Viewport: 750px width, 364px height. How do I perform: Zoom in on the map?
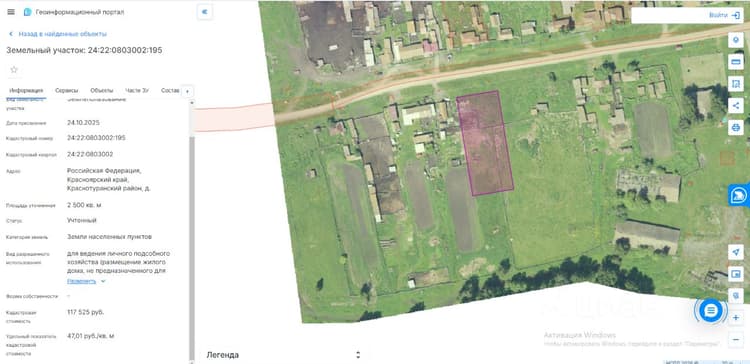(x=735, y=318)
